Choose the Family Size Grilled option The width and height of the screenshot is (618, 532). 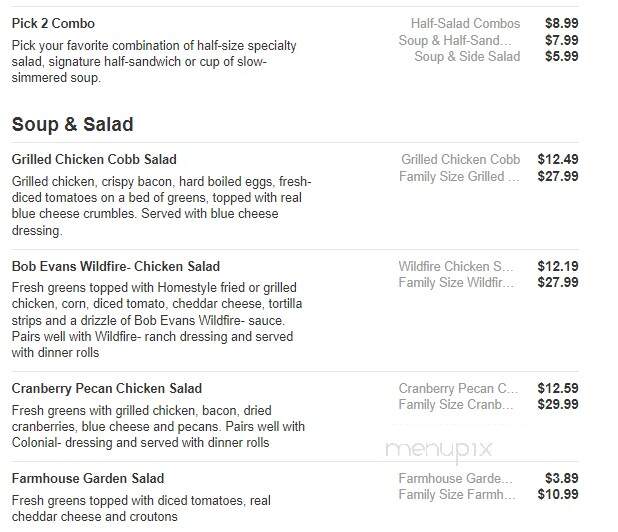[x=459, y=177]
